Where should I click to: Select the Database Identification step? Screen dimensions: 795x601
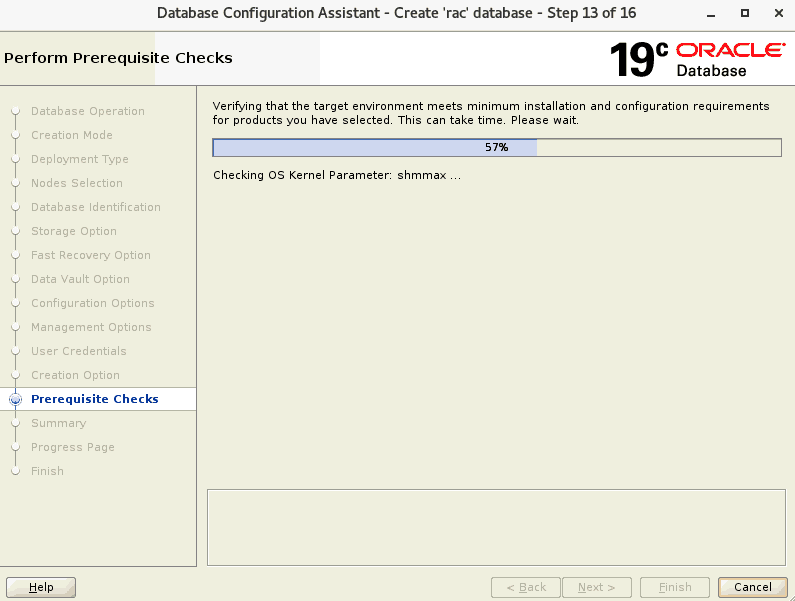(x=96, y=207)
